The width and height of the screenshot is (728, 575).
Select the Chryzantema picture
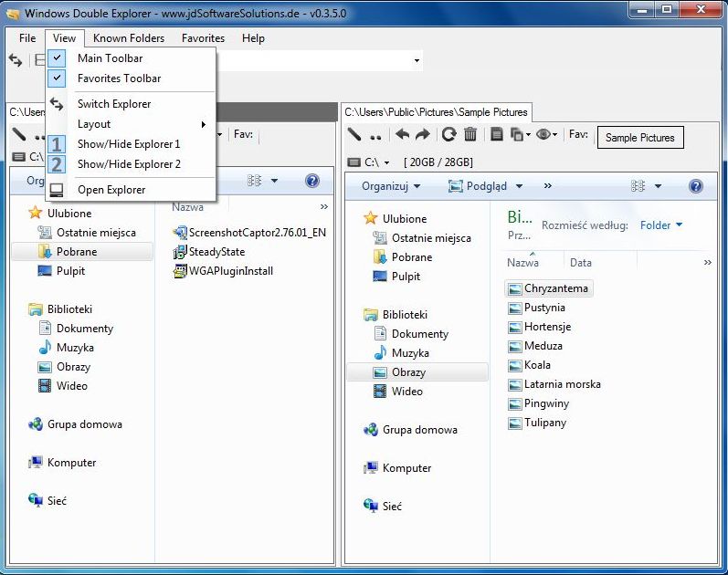click(x=548, y=288)
